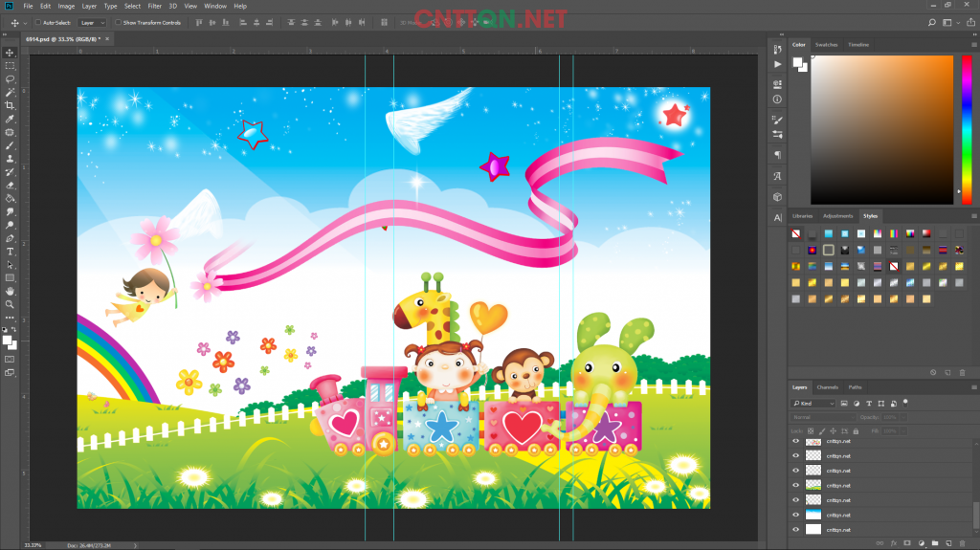The height and width of the screenshot is (550, 980).
Task: Select the Path Selection arrow tool
Action: [x=10, y=265]
